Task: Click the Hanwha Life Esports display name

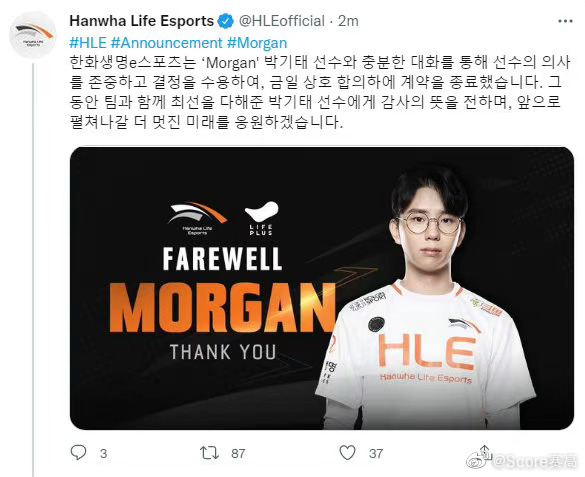Action: point(141,21)
